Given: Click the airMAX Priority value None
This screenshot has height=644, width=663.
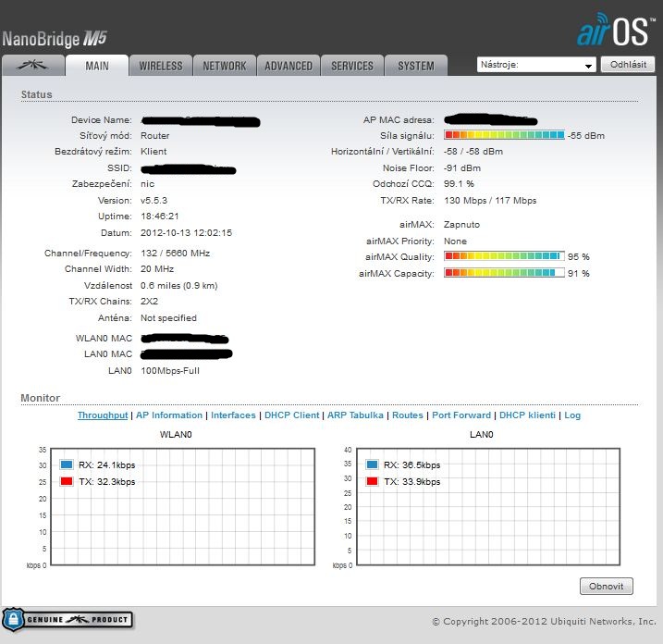Looking at the screenshot, I should coord(455,241).
